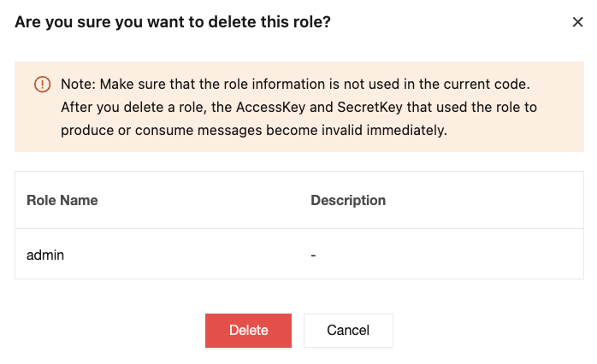This screenshot has height=364, width=597.
Task: Click "Are you sure" in the title
Action: 55,22
